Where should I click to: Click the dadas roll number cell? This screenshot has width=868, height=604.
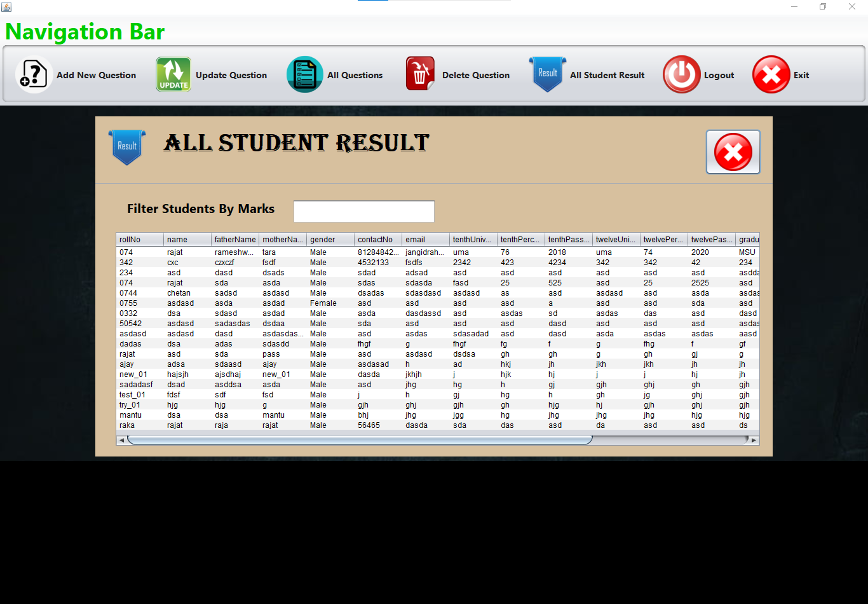point(140,344)
